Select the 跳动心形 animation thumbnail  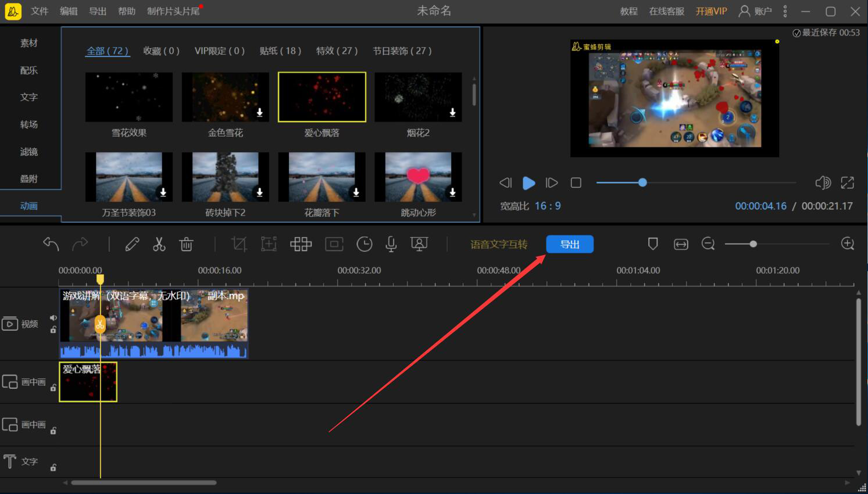coord(418,177)
